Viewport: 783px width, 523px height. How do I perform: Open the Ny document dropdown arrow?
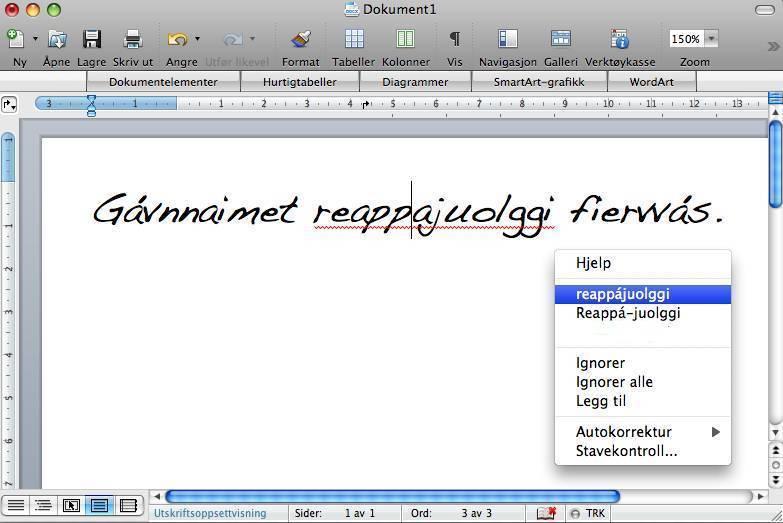[35, 38]
